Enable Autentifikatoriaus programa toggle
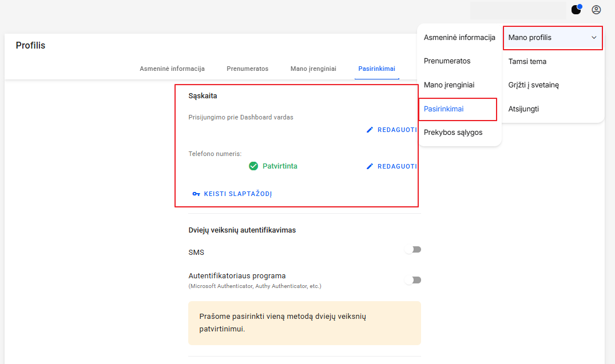615x364 pixels. click(x=413, y=280)
